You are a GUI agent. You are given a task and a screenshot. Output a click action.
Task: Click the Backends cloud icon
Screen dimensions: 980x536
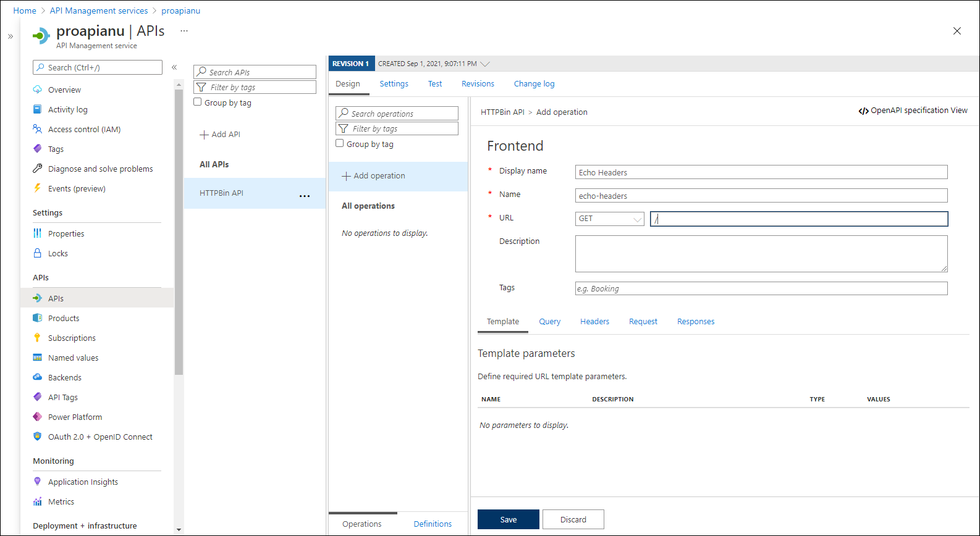coord(37,377)
